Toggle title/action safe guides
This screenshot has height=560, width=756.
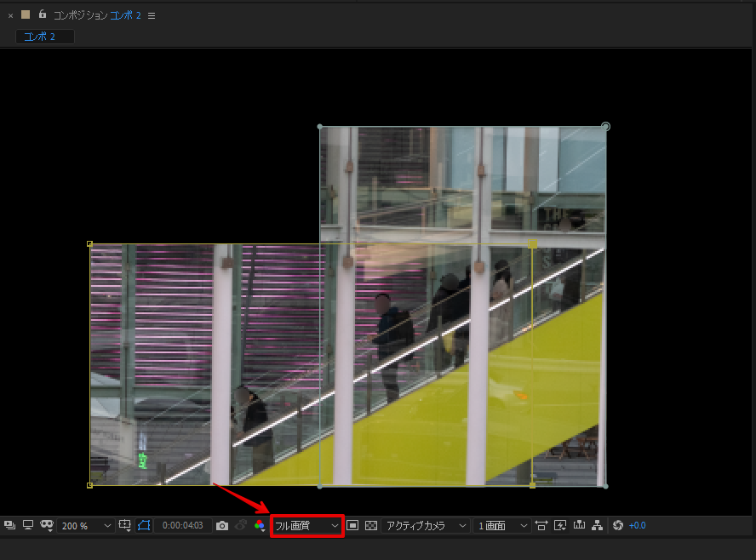tap(124, 525)
